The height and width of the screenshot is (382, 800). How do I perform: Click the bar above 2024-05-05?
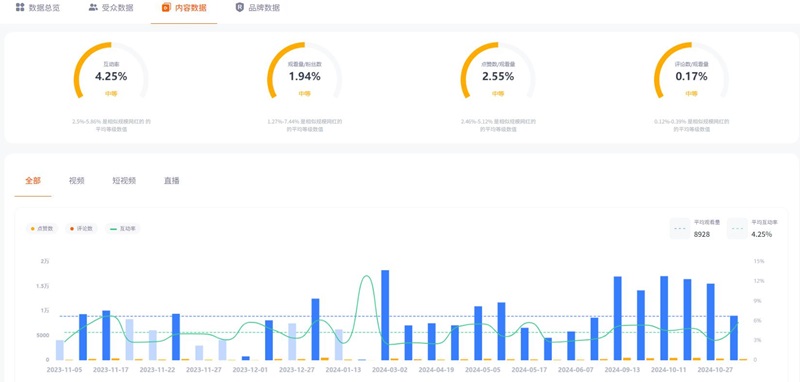pos(478,333)
